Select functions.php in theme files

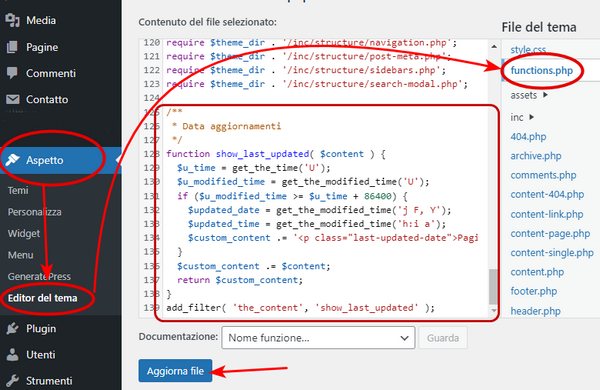coord(542,70)
